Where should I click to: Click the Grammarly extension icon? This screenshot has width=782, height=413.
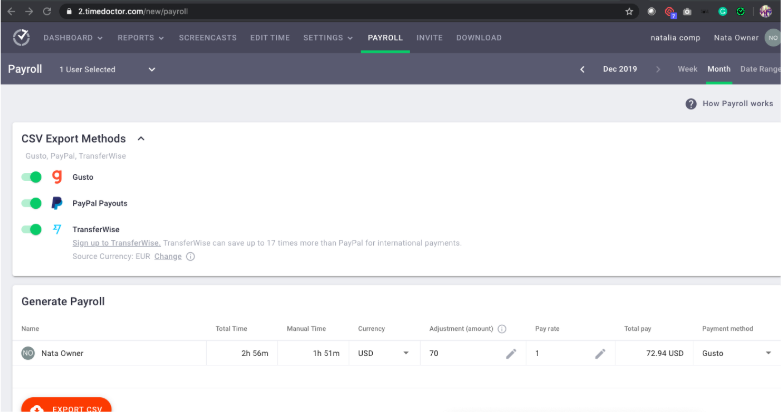tap(723, 11)
